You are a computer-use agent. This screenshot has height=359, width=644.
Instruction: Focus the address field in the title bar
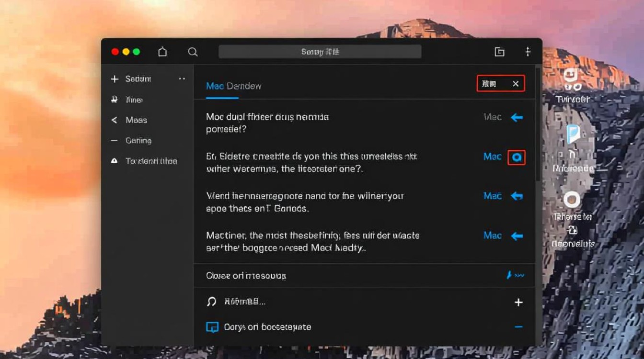tap(320, 52)
